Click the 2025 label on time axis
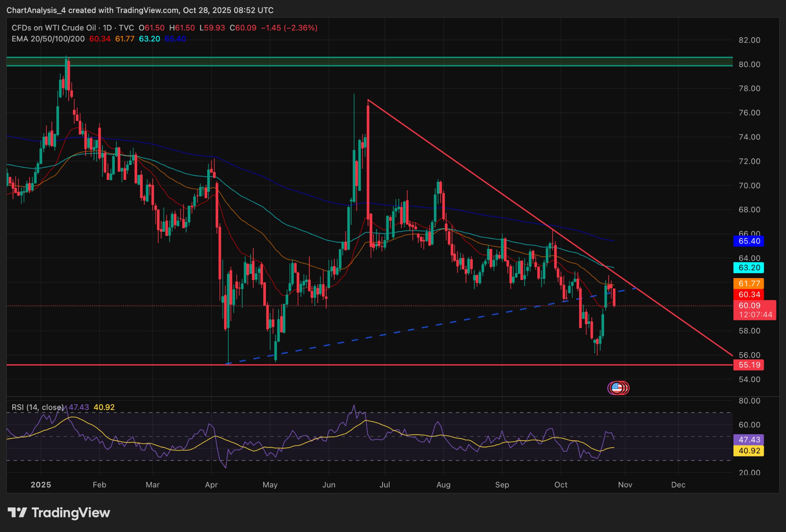The width and height of the screenshot is (786, 532). [x=41, y=485]
